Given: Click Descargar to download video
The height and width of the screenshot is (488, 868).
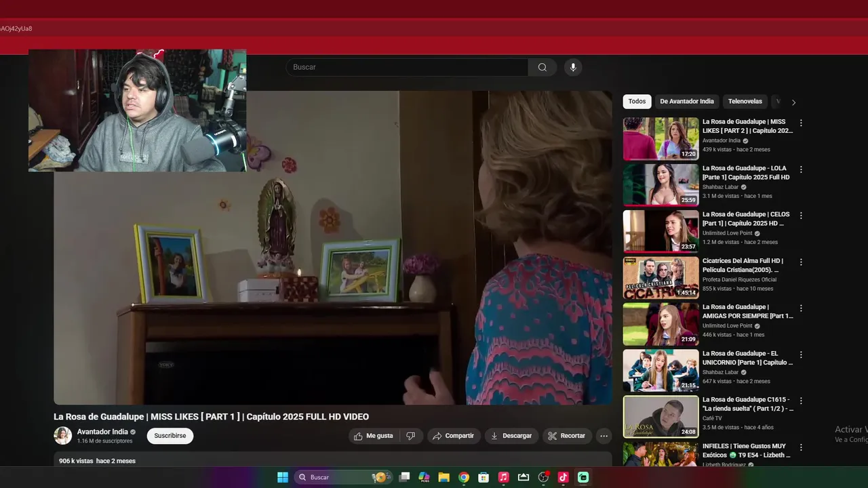Looking at the screenshot, I should [x=512, y=436].
